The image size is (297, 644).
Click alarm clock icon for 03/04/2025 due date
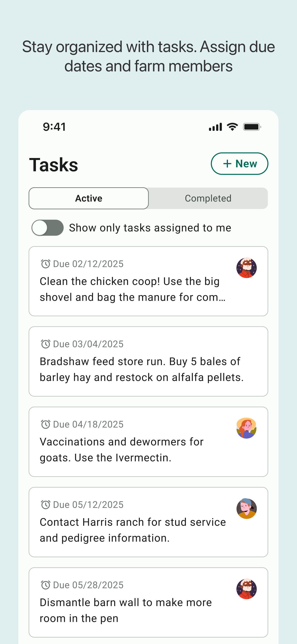46,344
